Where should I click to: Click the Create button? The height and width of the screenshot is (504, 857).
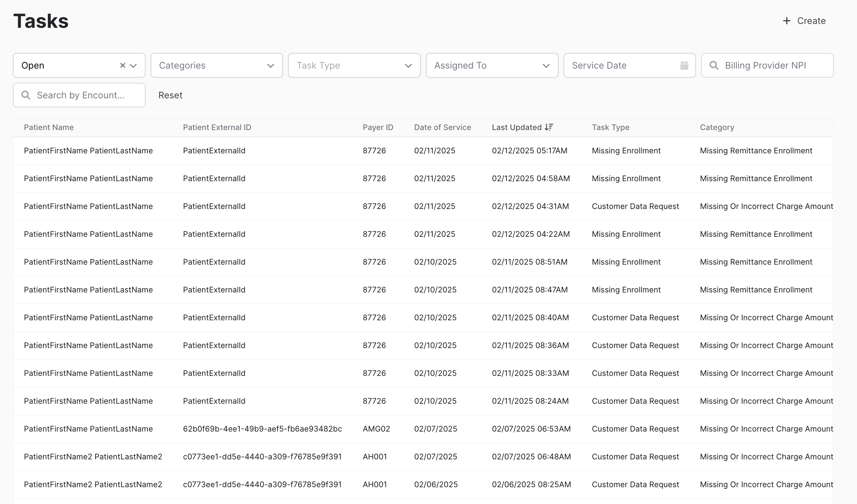811,21
